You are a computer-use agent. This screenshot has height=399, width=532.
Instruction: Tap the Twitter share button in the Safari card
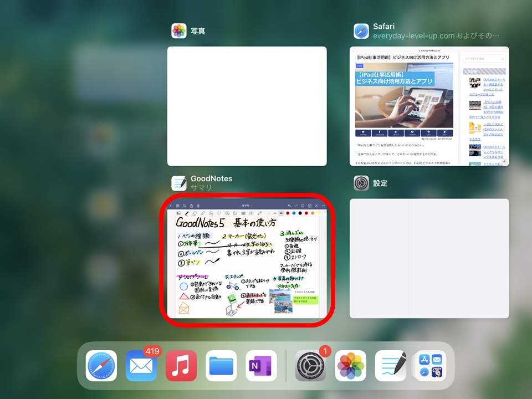363,133
